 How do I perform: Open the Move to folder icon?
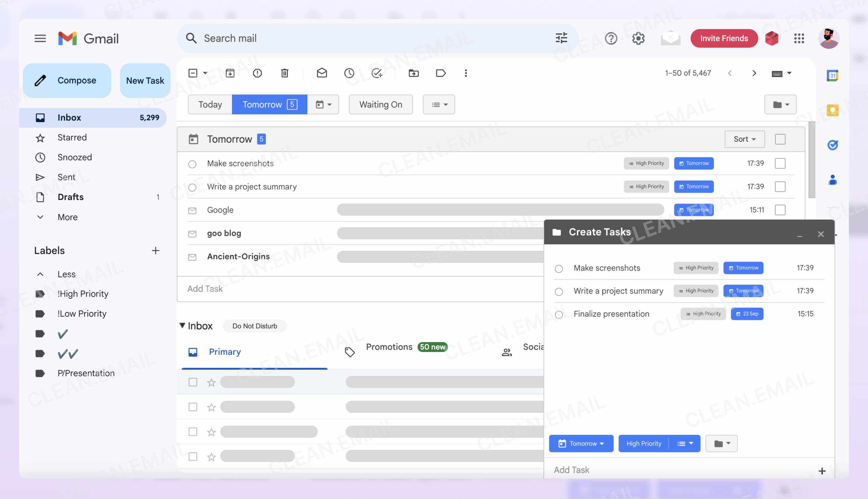(413, 73)
